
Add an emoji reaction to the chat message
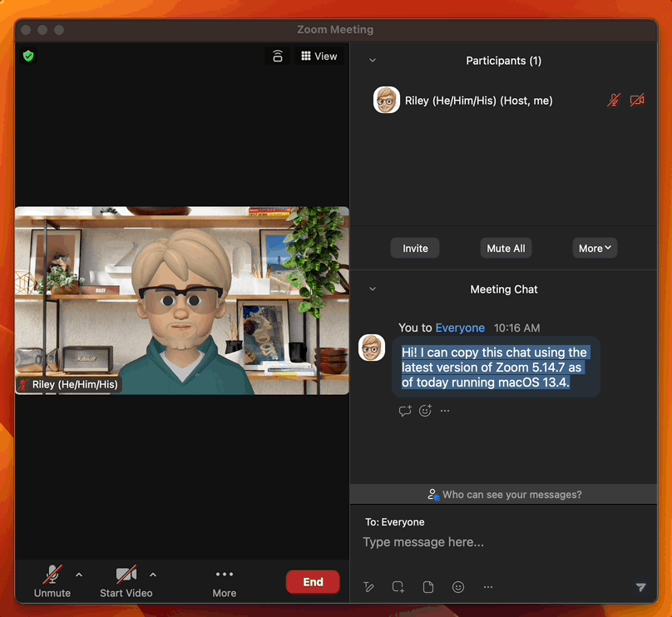425,411
